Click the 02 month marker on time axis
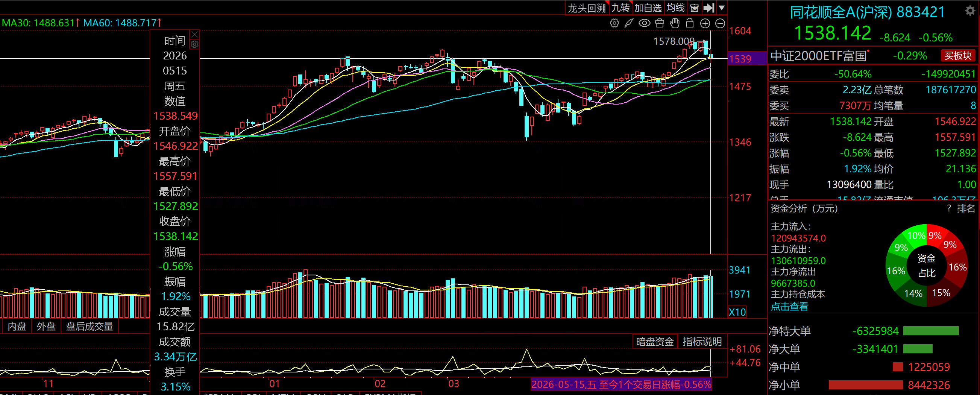The width and height of the screenshot is (980, 395). click(x=380, y=384)
